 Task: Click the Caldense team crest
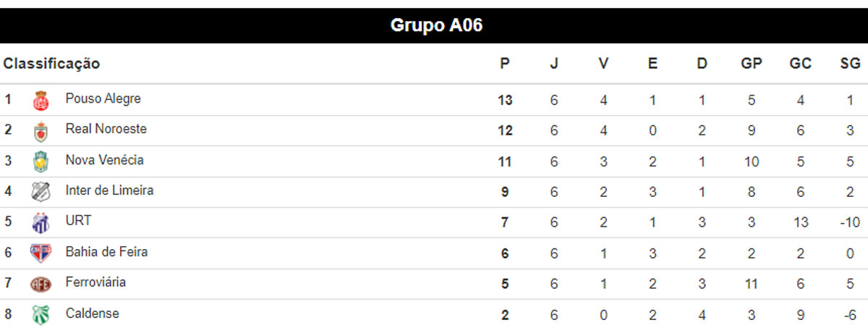point(41,315)
